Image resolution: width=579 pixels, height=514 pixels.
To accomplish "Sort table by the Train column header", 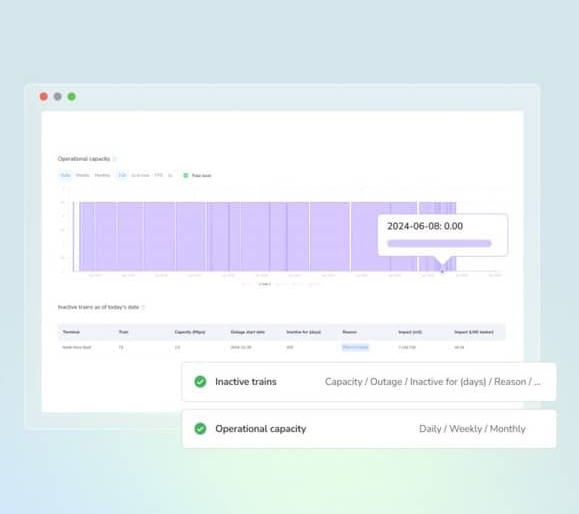I will [123, 332].
